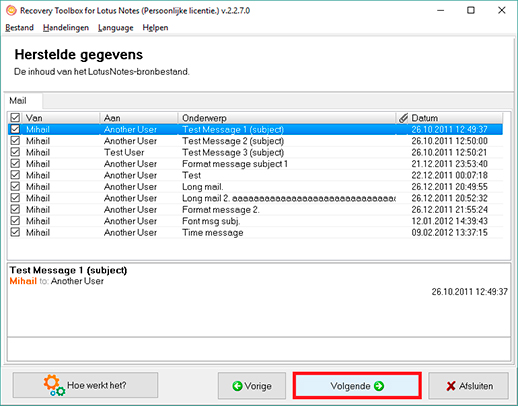The height and width of the screenshot is (406, 518).
Task: Click recipient Test User in the list
Action: pyautogui.click(x=124, y=152)
